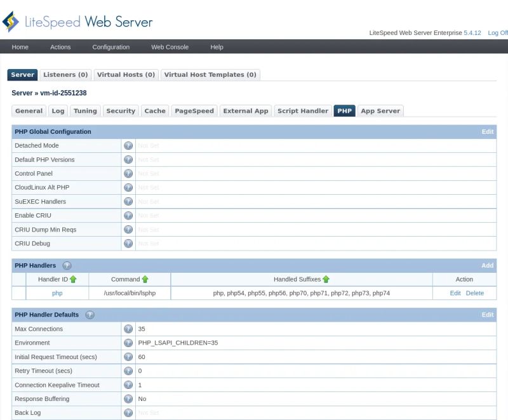The width and height of the screenshot is (508, 420).
Task: Edit the PHP Global Configuration section
Action: 487,131
